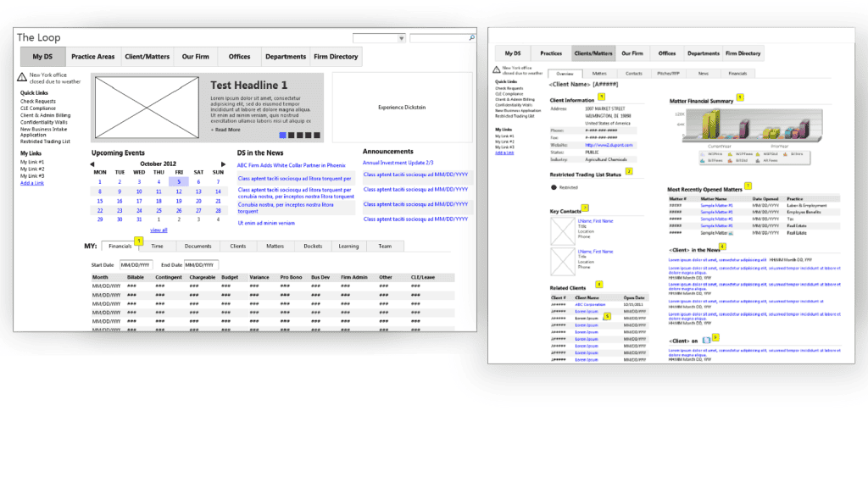This screenshot has width=868, height=488.
Task: Click the warning triangle icon beside New York office
Action: click(22, 77)
